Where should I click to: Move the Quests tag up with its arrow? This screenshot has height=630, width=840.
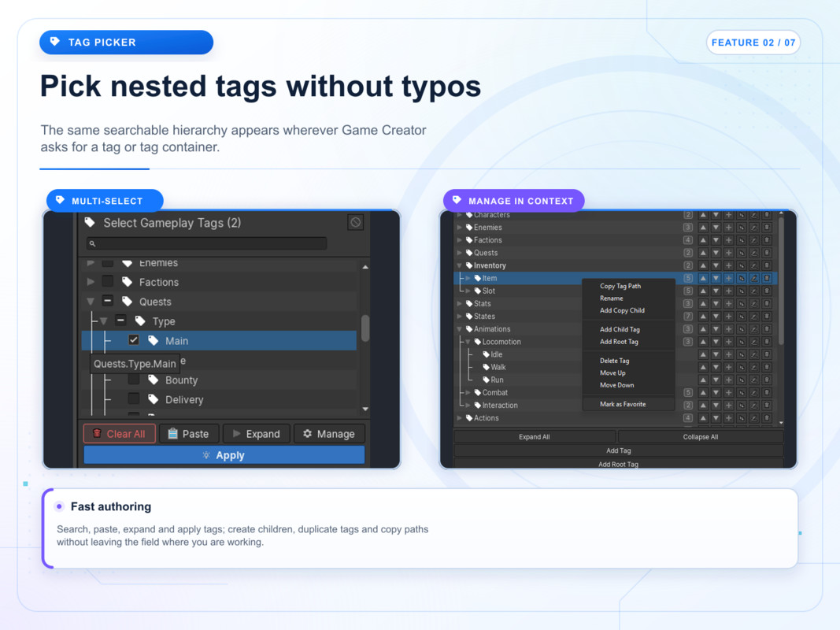point(703,253)
